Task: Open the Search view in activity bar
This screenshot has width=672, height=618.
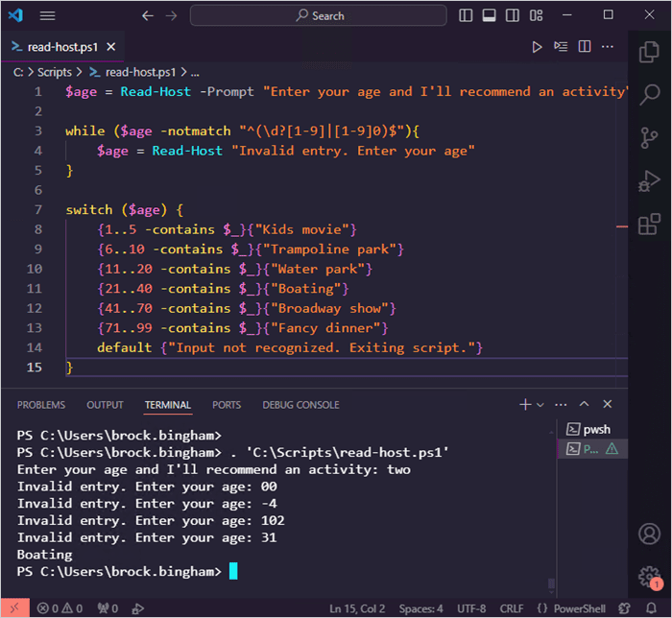Action: pyautogui.click(x=649, y=94)
